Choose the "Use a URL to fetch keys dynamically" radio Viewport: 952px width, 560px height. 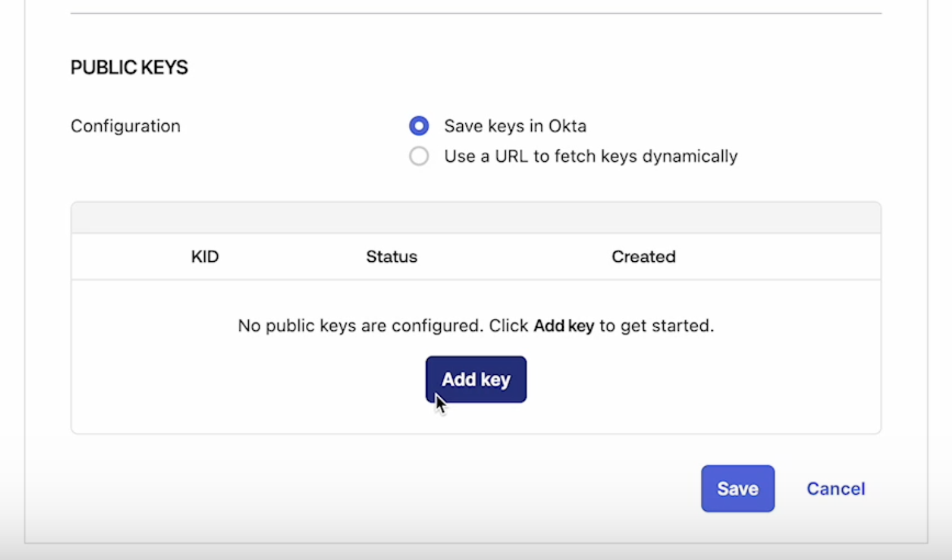(x=419, y=156)
